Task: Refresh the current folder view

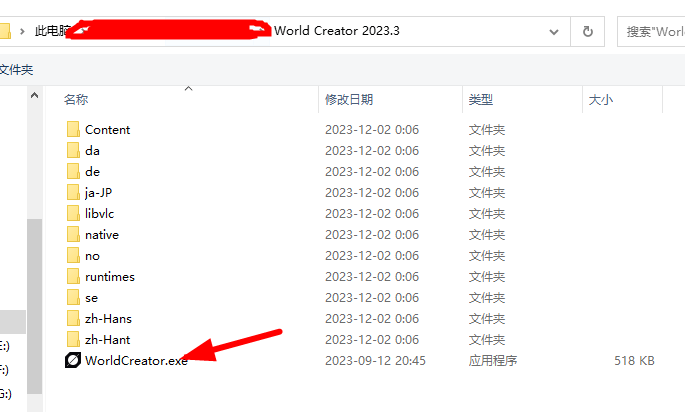Action: 588,31
